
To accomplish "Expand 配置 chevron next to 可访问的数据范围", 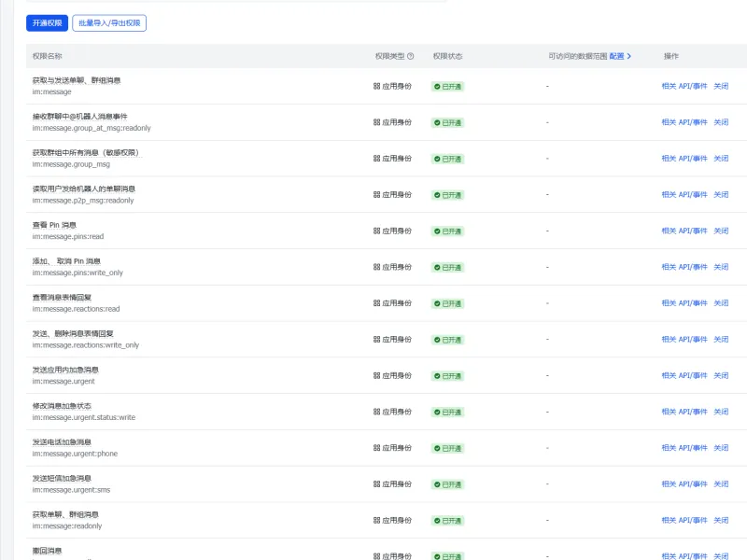I will (628, 56).
